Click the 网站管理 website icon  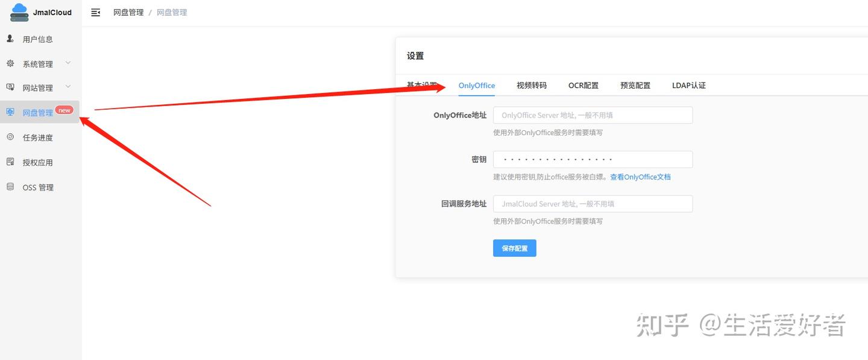(x=10, y=87)
